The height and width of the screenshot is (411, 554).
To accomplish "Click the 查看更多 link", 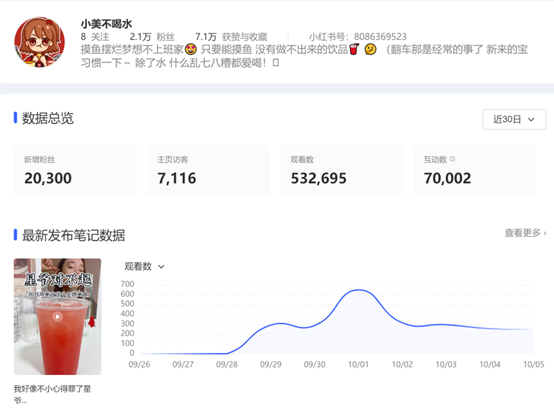I will 525,233.
